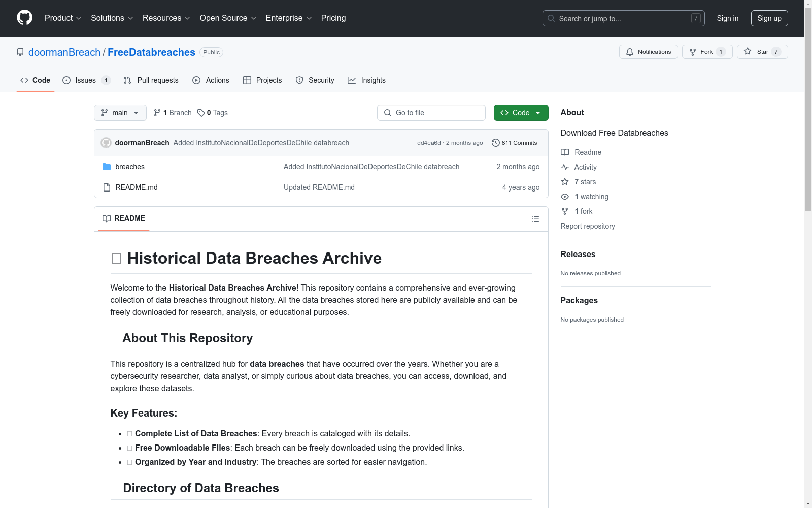
Task: Click the Updated README.md commit message
Action: (x=319, y=187)
